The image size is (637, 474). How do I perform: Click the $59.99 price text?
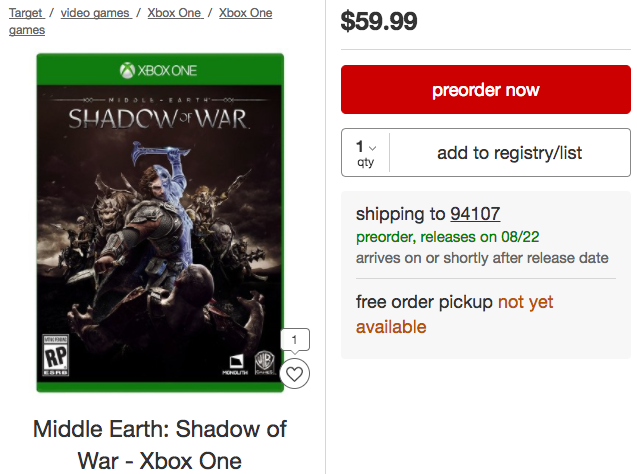379,20
